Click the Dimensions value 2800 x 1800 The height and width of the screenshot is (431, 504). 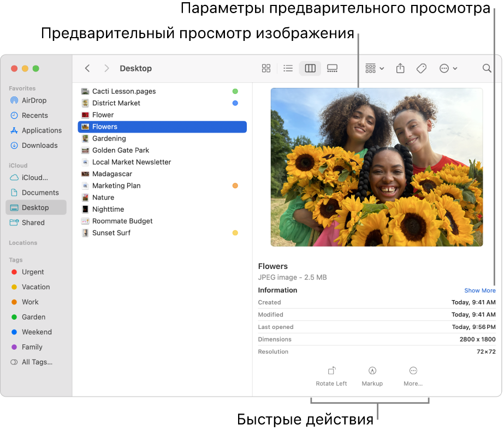point(477,339)
